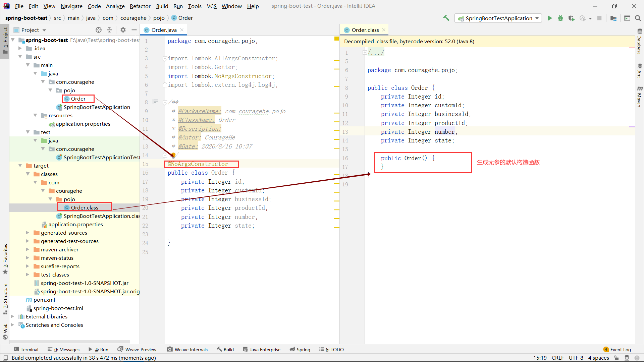
Task: Click the Search Everywhere magnifier icon
Action: [638, 18]
